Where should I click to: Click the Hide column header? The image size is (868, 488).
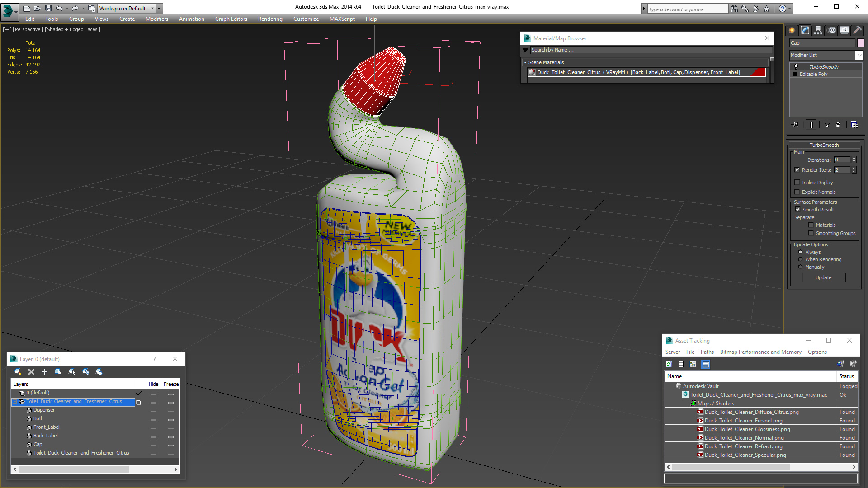pyautogui.click(x=154, y=384)
